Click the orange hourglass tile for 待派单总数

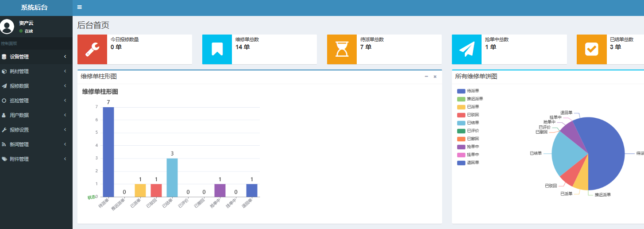[x=342, y=49]
